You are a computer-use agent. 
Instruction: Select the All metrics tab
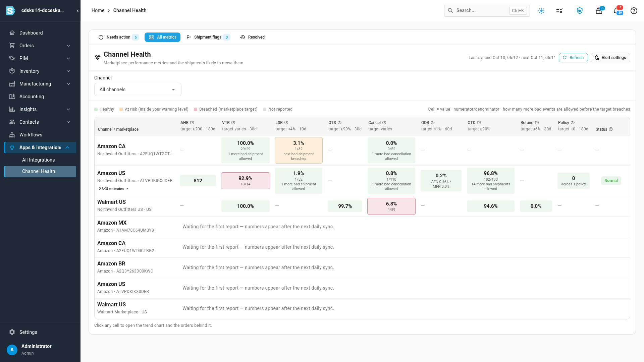coord(162,37)
